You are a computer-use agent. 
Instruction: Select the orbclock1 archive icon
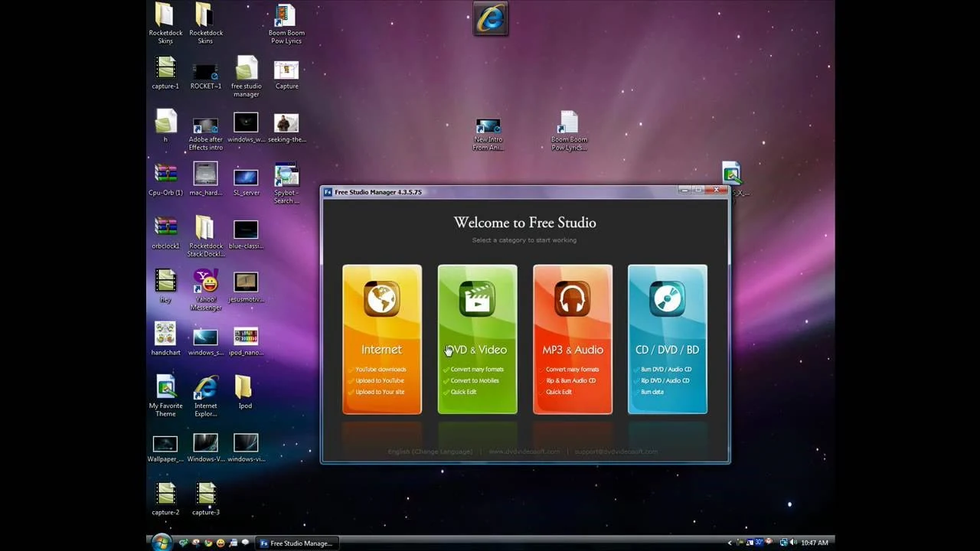[x=165, y=233]
